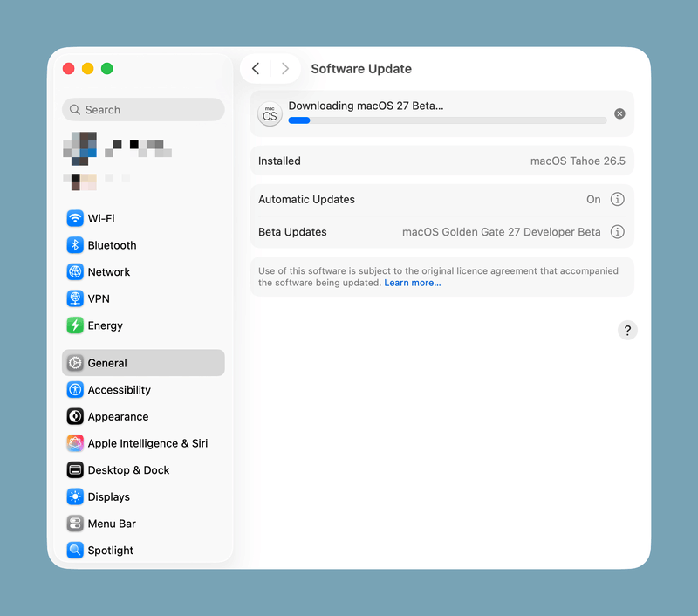This screenshot has height=616, width=698.
Task: Open info for Automatic Updates
Action: pos(617,199)
